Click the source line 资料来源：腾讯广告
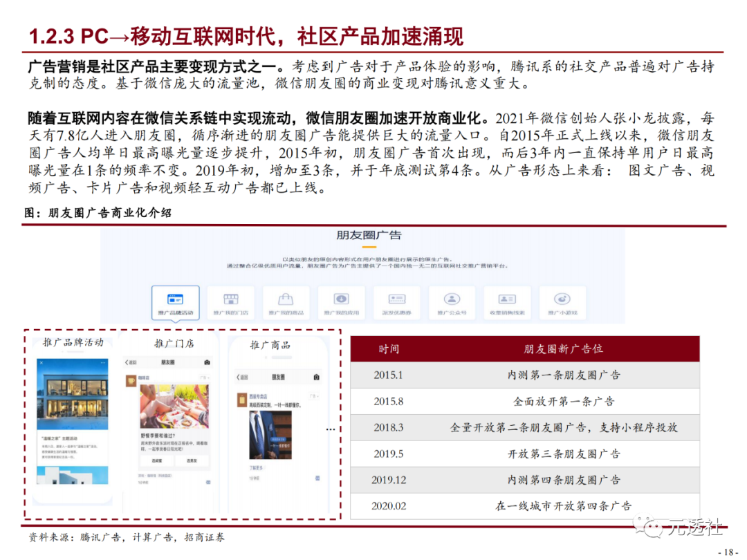 127,537
